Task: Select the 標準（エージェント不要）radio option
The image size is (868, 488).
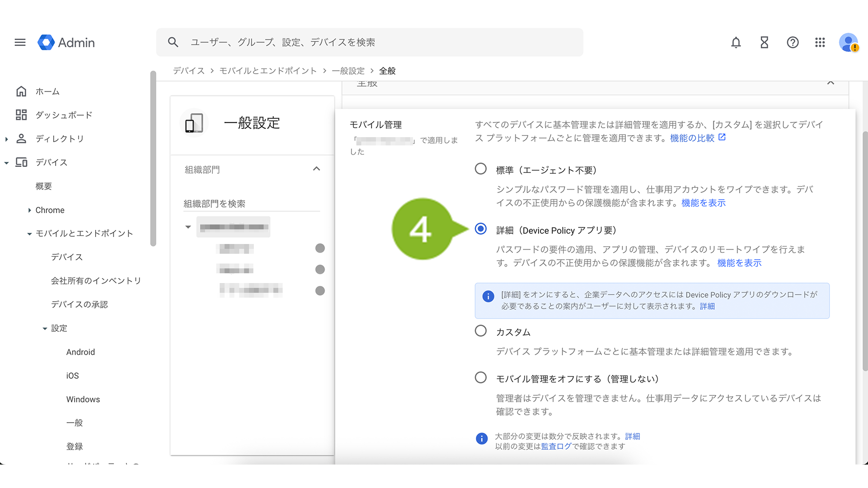Action: point(481,169)
